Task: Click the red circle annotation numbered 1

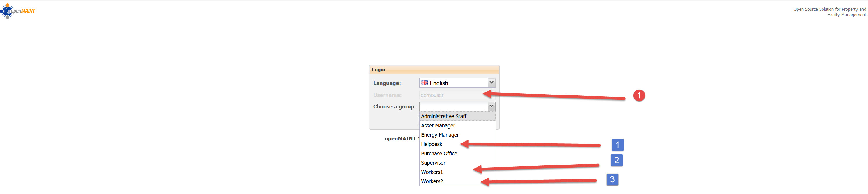Action: coord(639,96)
